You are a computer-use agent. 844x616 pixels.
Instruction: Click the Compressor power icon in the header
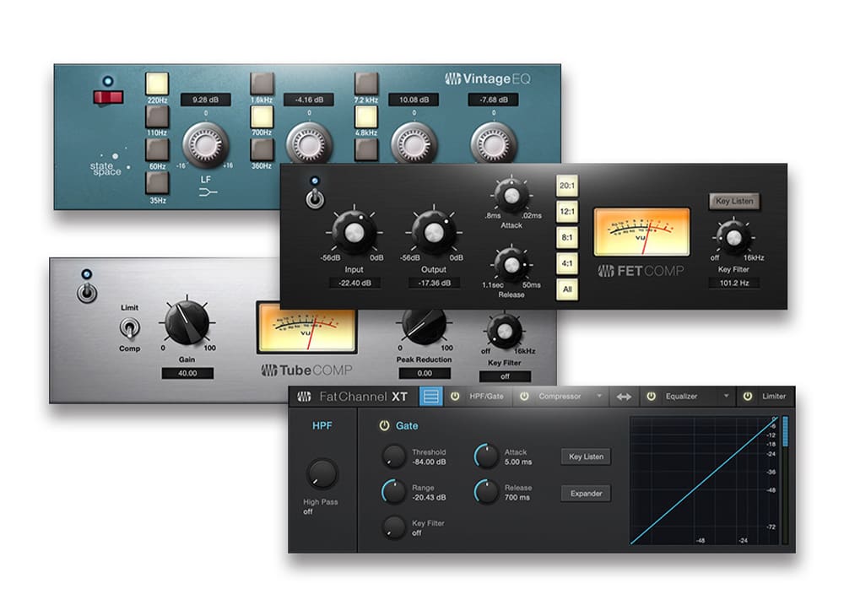[x=524, y=397]
